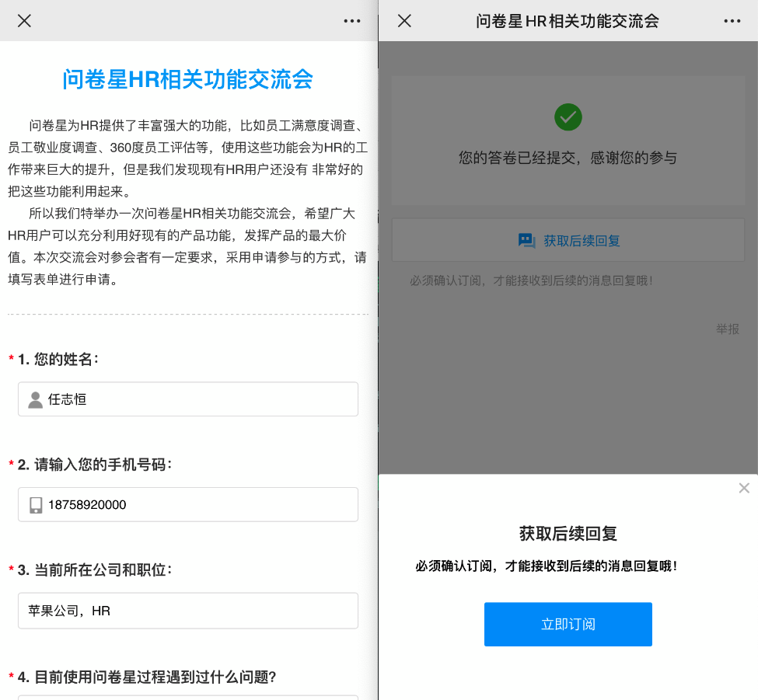Click the person icon in name field
Viewport: 758px width, 700px height.
point(35,399)
